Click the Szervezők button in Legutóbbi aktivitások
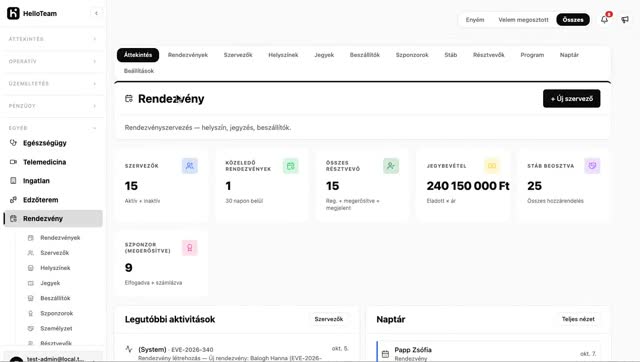Viewport: 640px width, 362px height. (x=329, y=319)
